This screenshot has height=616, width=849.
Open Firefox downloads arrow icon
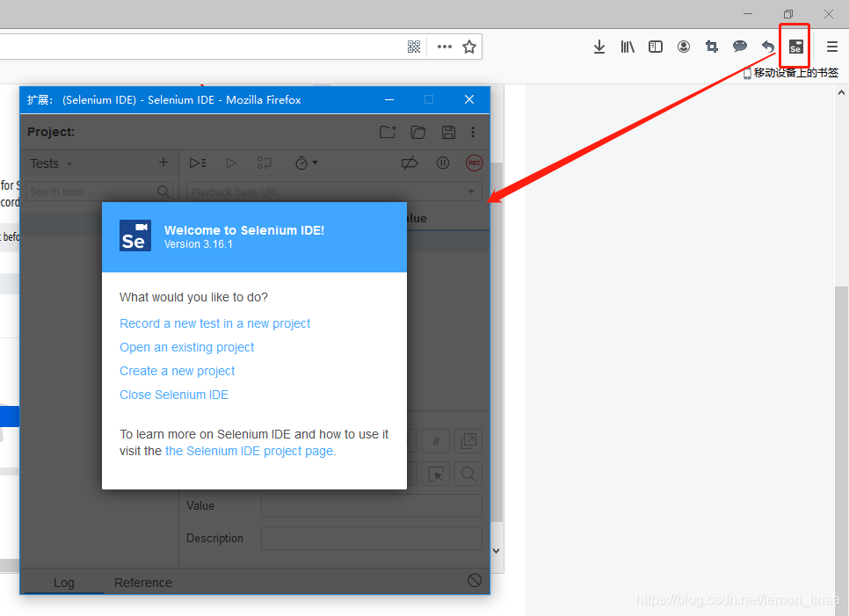coord(599,47)
